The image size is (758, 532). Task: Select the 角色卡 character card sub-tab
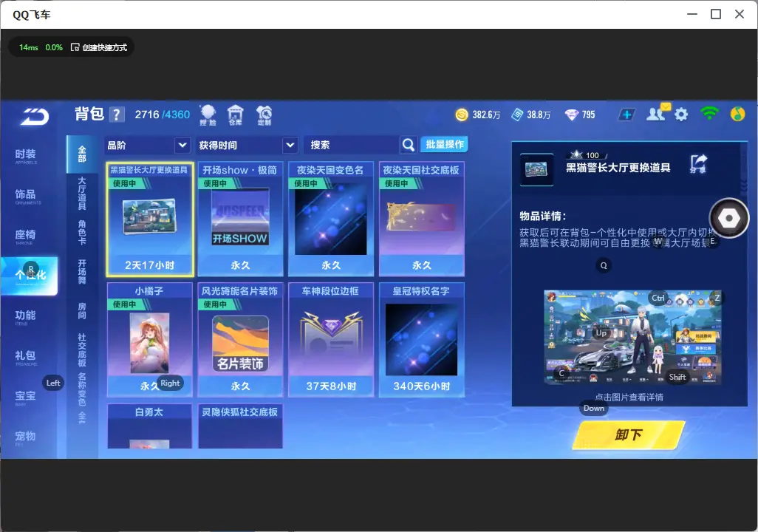[x=82, y=232]
